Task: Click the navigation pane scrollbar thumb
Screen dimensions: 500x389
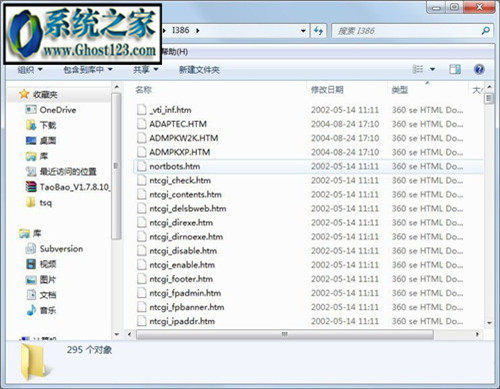Action: [116, 166]
